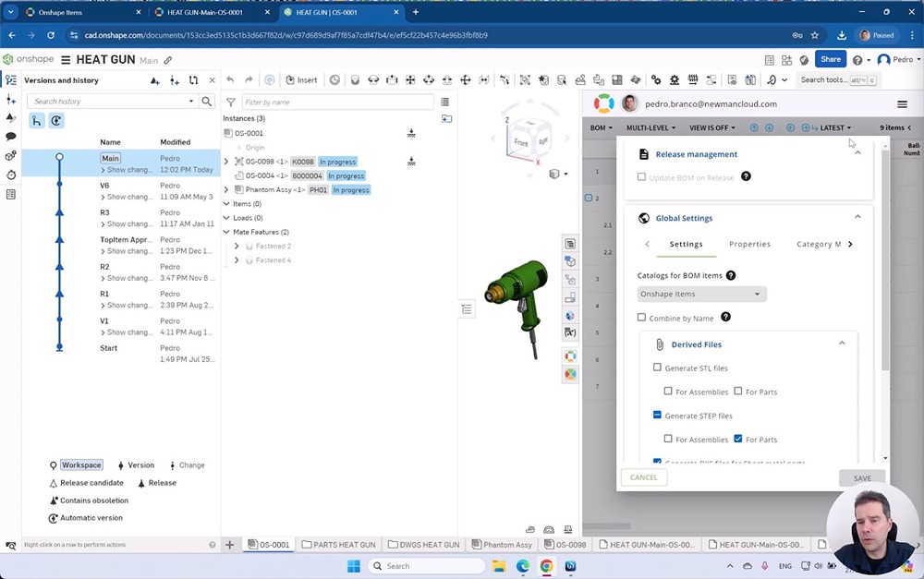The width and height of the screenshot is (924, 579).
Task: Collapse the Items (0) group
Action: click(226, 204)
